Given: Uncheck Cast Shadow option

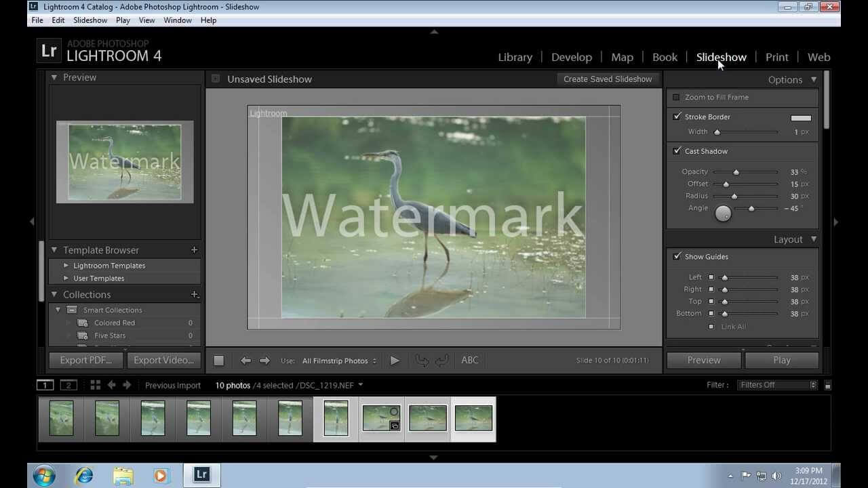Looking at the screenshot, I should [676, 150].
